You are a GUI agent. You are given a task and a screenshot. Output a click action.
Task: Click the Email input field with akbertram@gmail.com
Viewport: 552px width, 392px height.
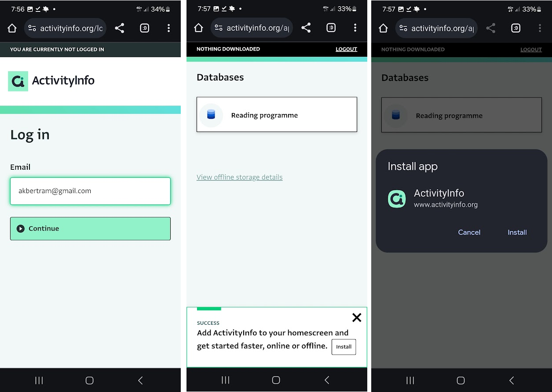[90, 191]
